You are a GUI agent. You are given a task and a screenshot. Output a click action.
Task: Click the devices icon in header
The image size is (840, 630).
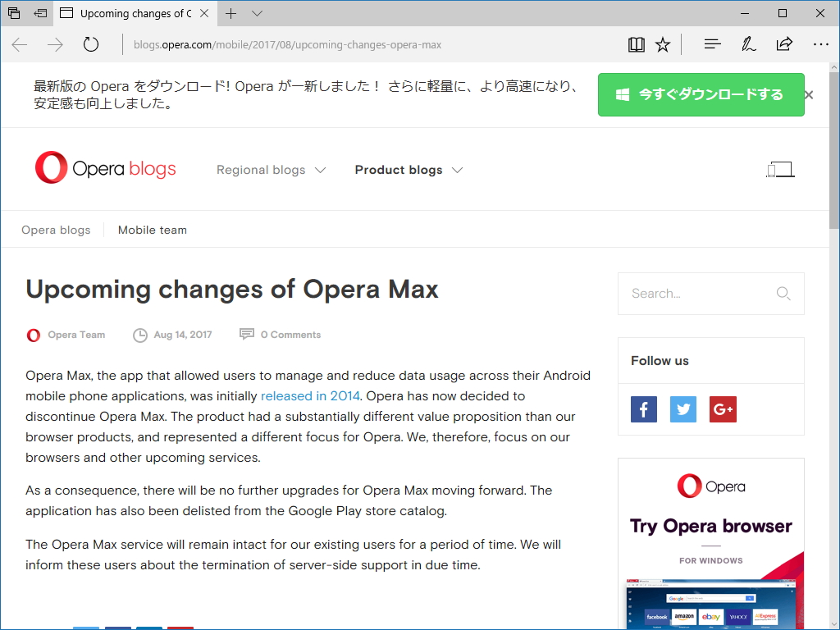click(x=780, y=169)
